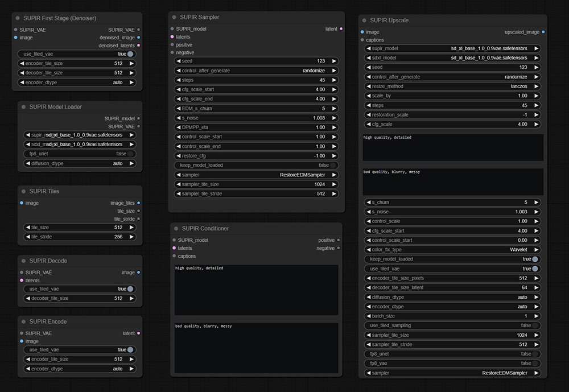Click the latent output socket on SUPIR Sampler
The width and height of the screenshot is (569, 392).
tap(341, 28)
